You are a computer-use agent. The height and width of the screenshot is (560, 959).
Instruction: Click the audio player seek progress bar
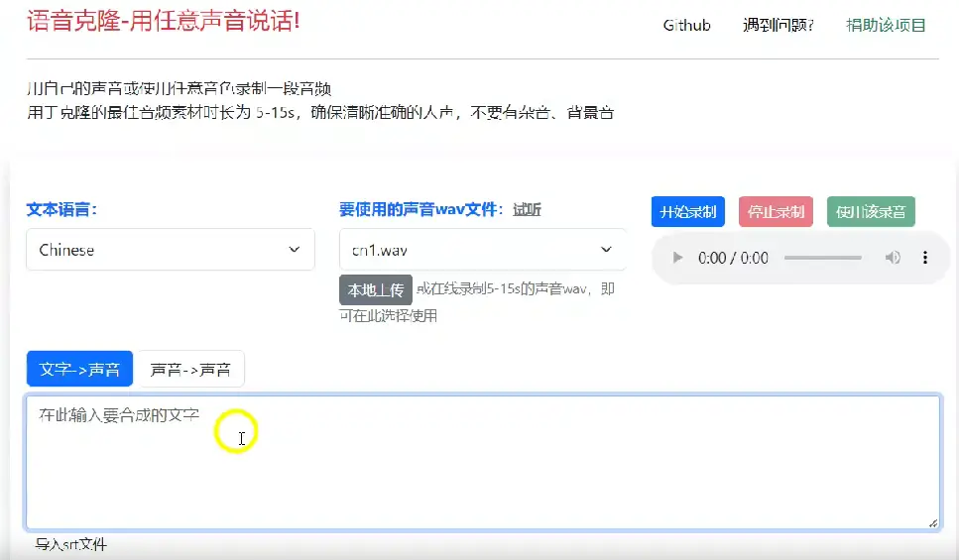point(822,258)
